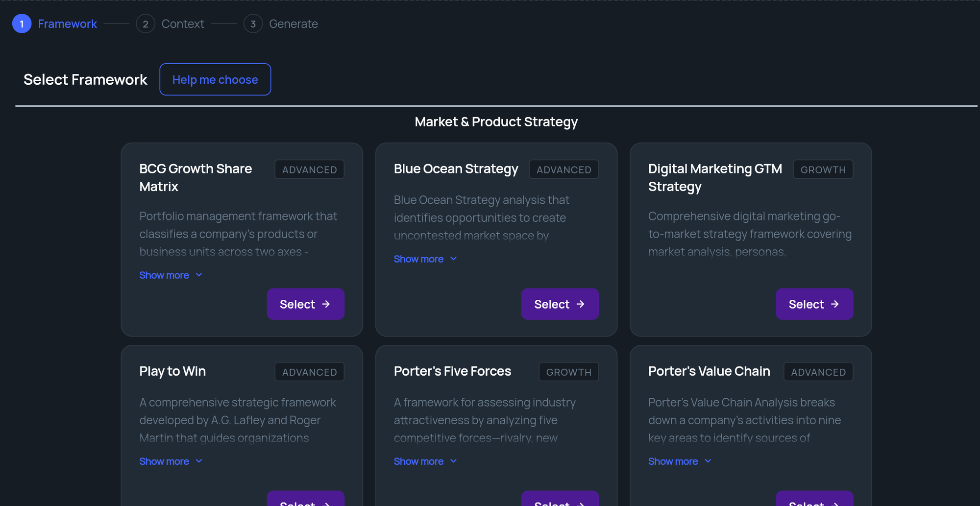Select the Digital Marketing GTM Strategy framework
980x506 pixels.
(814, 304)
